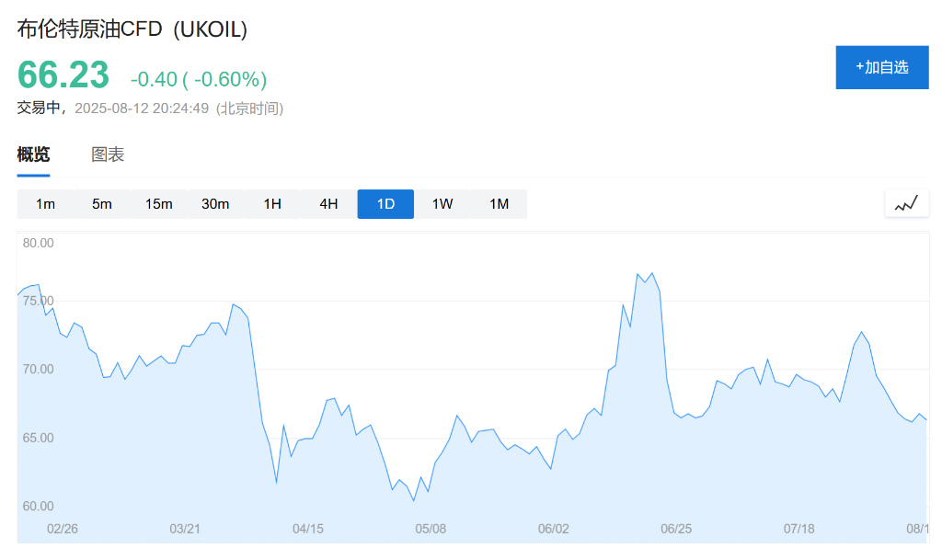
Task: Open the 图表 tab
Action: (108, 155)
